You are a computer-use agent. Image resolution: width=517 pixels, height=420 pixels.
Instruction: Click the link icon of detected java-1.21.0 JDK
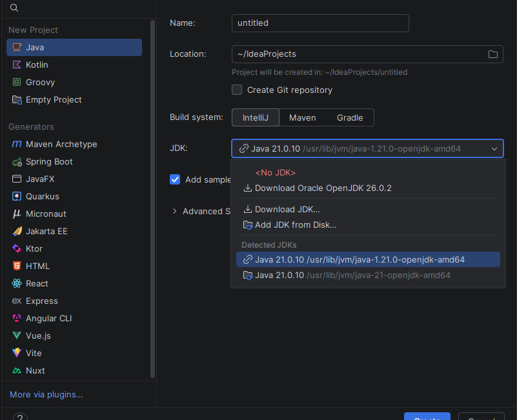pyautogui.click(x=248, y=260)
